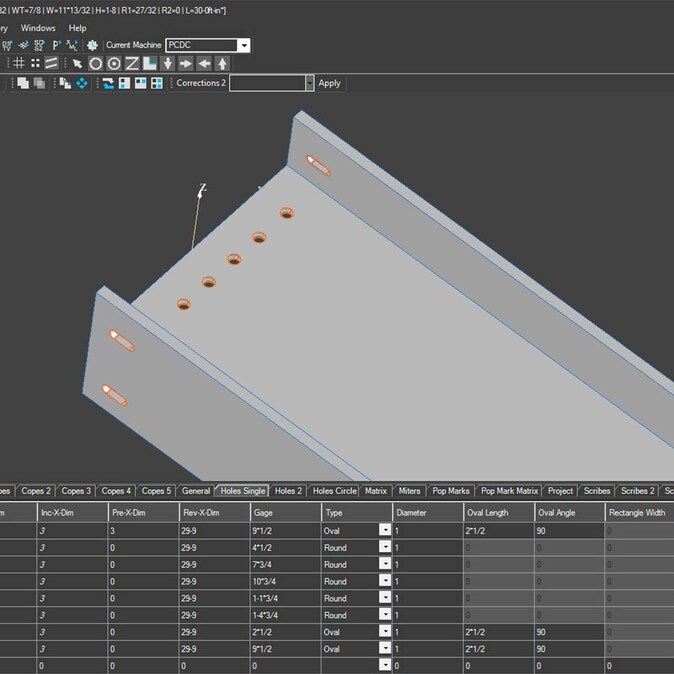Open Type dropdown for gage 7*3/4 row
The height and width of the screenshot is (674, 674).
[385, 564]
